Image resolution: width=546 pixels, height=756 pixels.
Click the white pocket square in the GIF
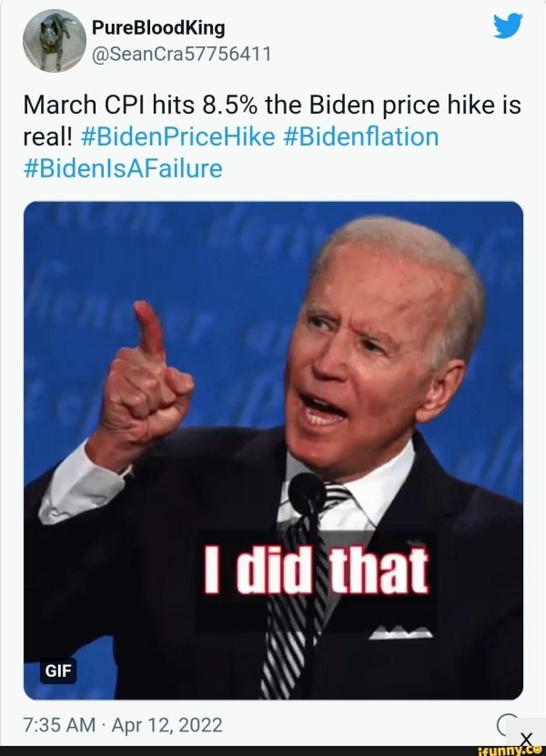399,630
